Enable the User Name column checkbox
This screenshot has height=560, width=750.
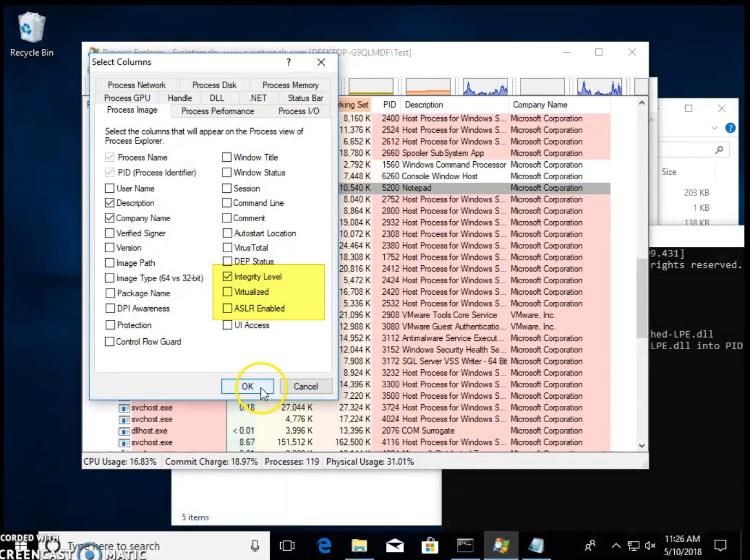pyautogui.click(x=110, y=188)
